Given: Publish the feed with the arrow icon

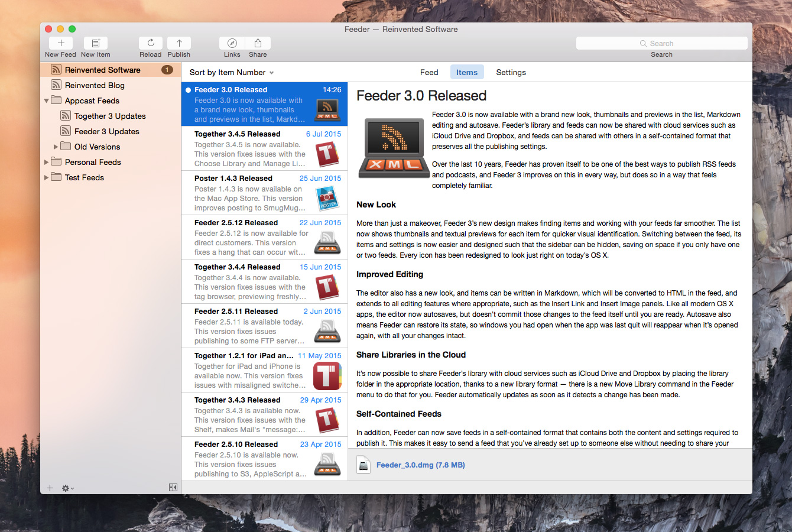Looking at the screenshot, I should (x=179, y=43).
